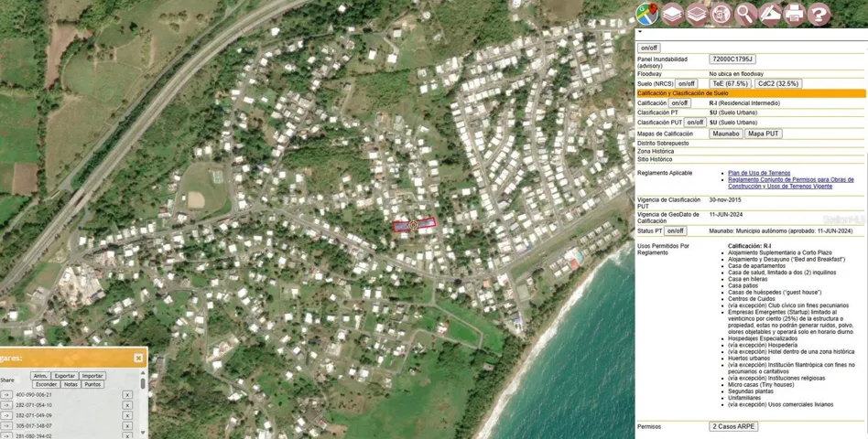Select the draw and measure tool
The height and width of the screenshot is (439, 868).
pos(770,14)
